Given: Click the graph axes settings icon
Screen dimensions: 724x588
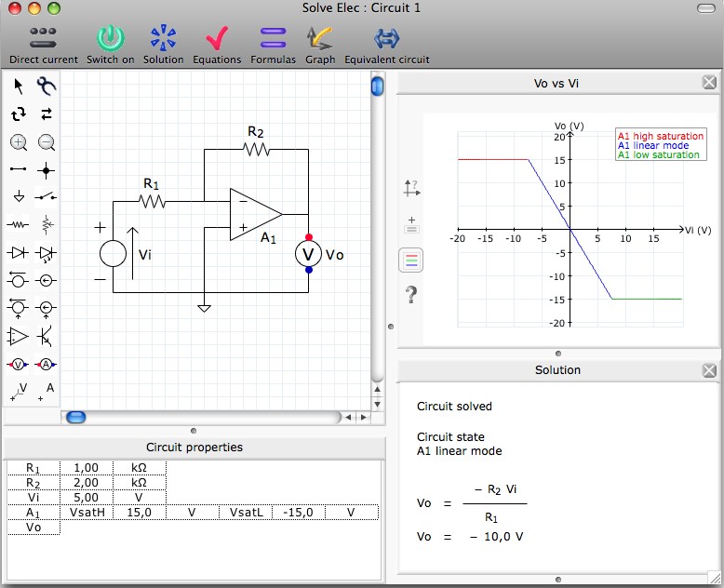Looking at the screenshot, I should click(411, 188).
